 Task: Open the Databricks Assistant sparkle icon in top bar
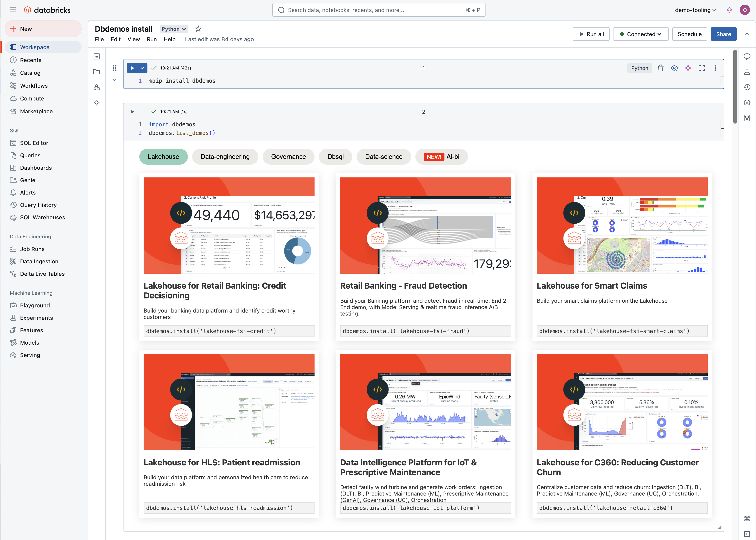[730, 10]
